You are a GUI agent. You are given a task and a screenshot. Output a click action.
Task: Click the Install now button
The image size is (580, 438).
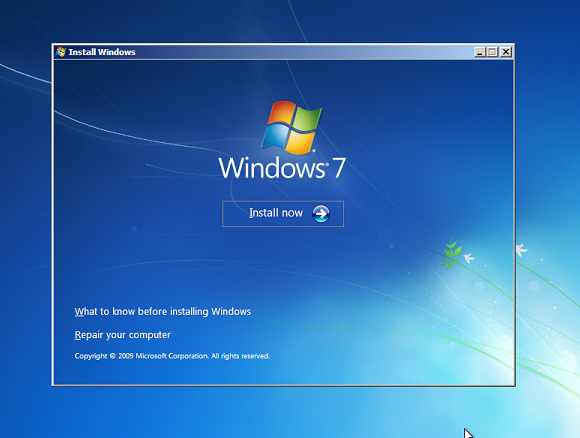click(283, 213)
